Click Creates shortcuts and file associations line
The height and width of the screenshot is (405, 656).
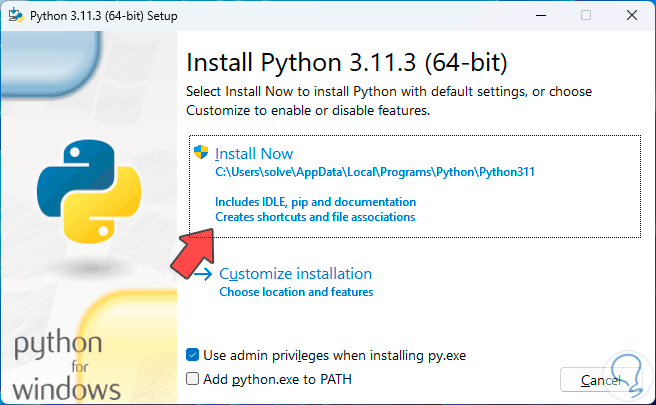(x=315, y=216)
